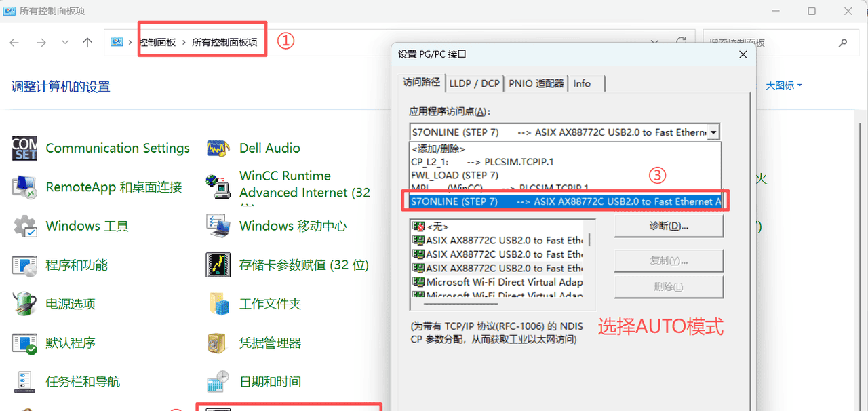Open 日期和时间 clock icon
This screenshot has height=411, width=868.
(x=218, y=382)
